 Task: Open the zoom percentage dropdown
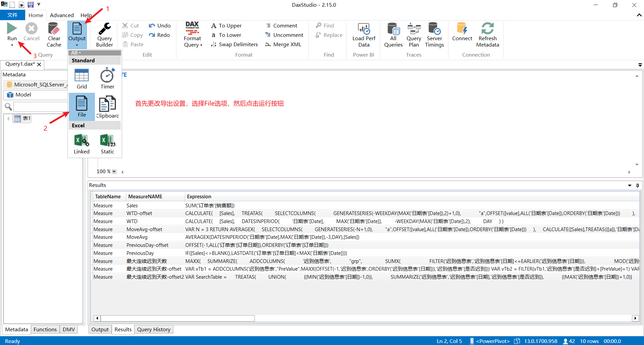click(114, 171)
